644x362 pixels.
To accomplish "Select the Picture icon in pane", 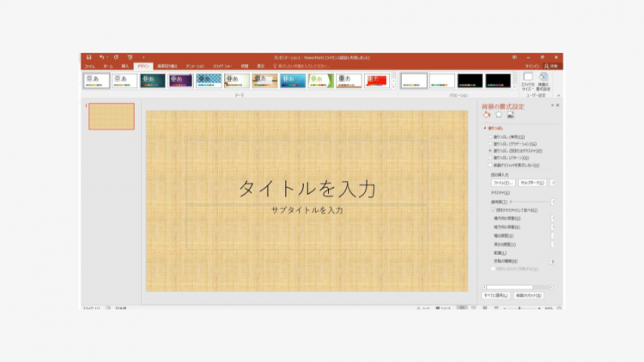I will pyautogui.click(x=511, y=115).
